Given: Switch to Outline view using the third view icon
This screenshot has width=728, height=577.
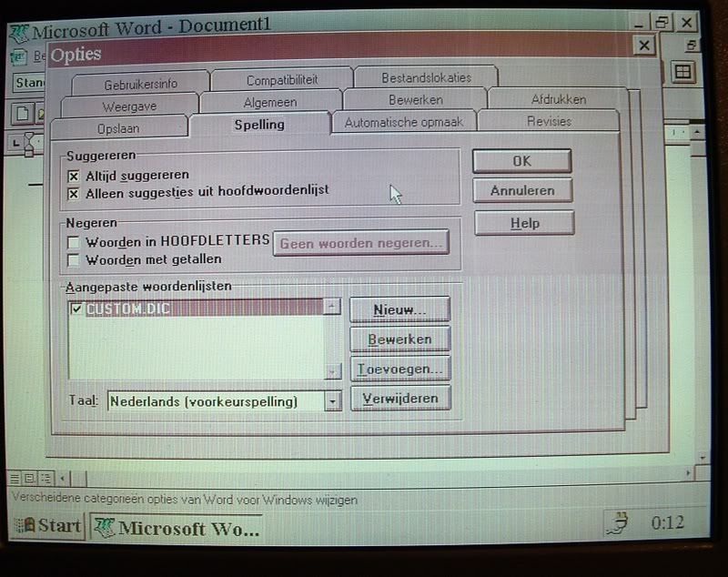Looking at the screenshot, I should [x=45, y=478].
